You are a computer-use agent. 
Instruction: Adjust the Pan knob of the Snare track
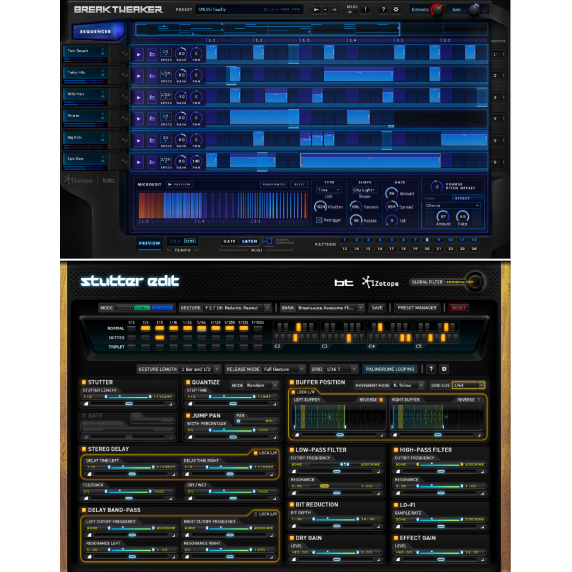196,118
